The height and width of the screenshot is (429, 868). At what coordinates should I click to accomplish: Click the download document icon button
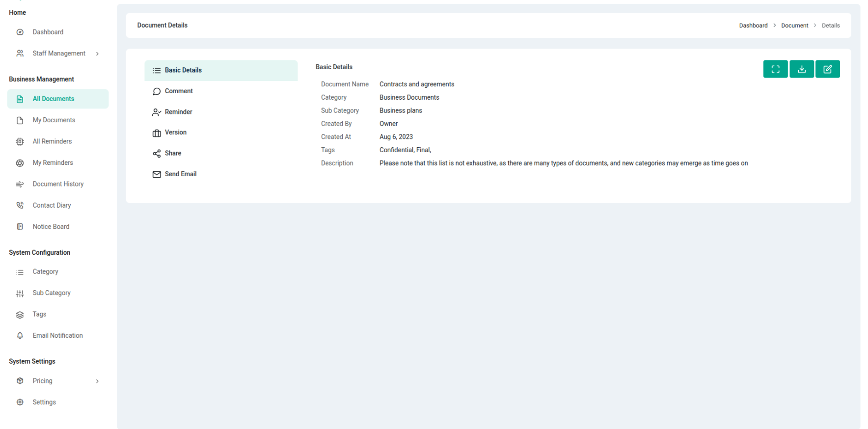point(801,69)
